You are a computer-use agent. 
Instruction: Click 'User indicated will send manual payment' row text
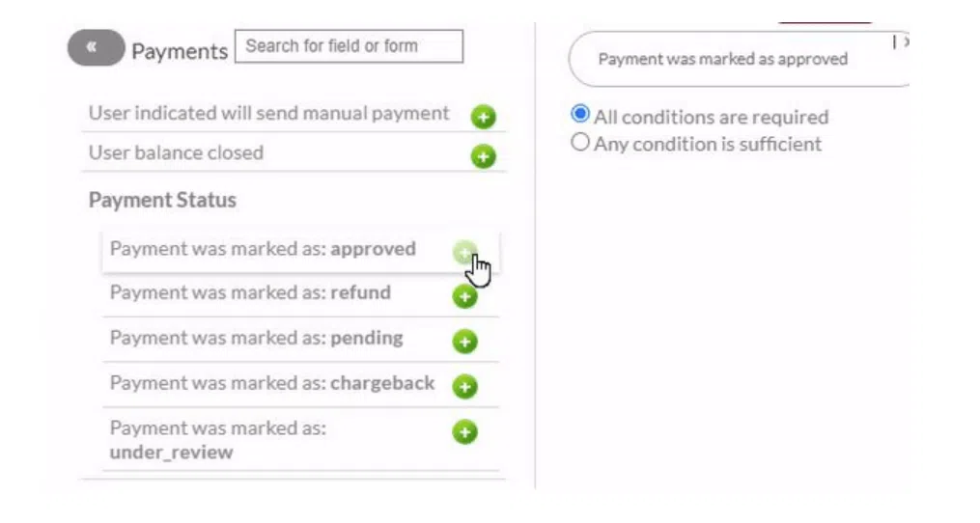pyautogui.click(x=268, y=114)
